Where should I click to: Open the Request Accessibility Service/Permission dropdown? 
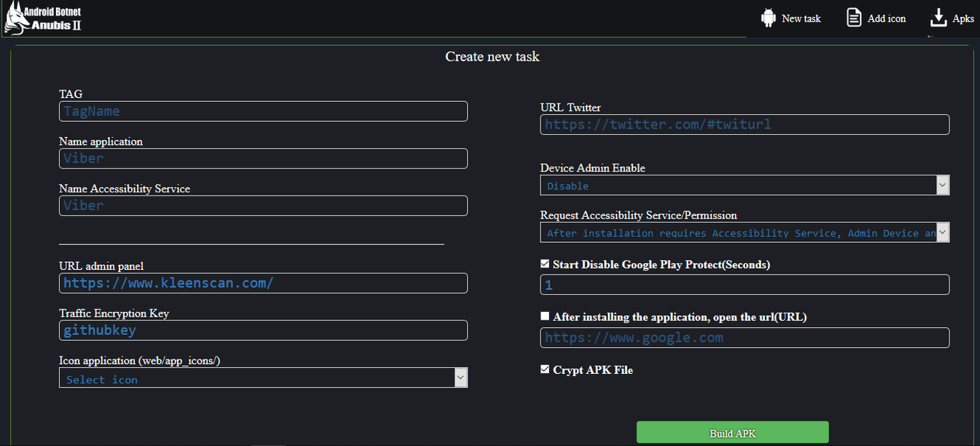pyautogui.click(x=745, y=232)
